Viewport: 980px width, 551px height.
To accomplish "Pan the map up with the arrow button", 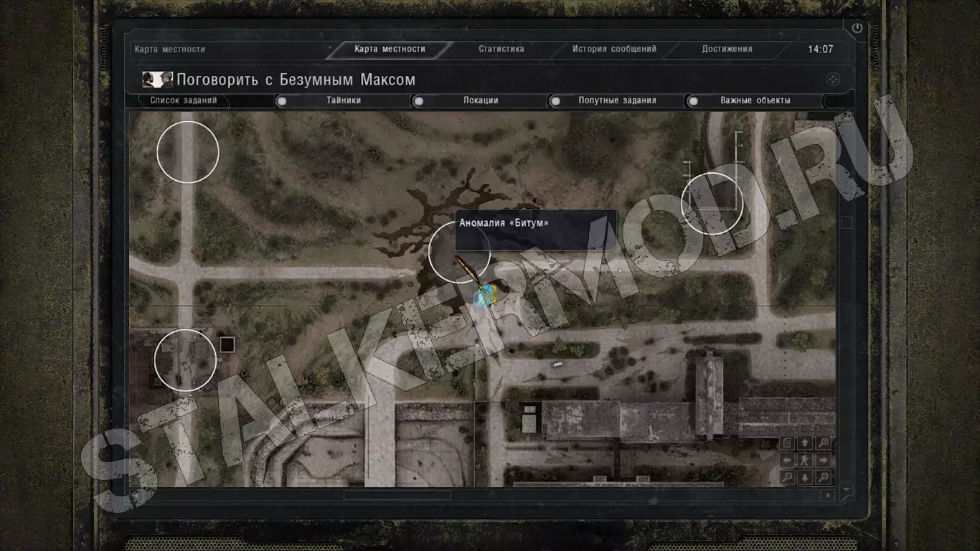I will [x=805, y=443].
